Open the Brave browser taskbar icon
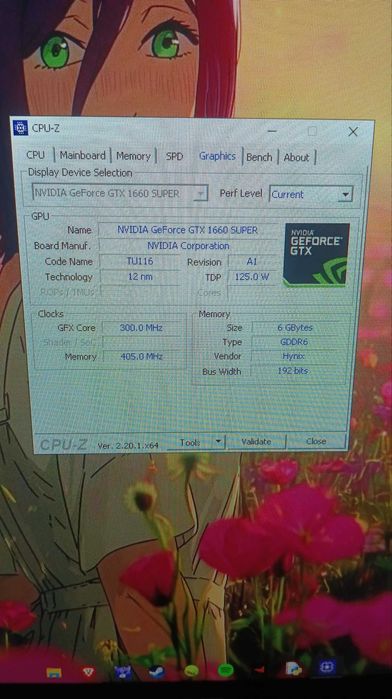Viewport: 392px width, 699px height. (x=87, y=672)
